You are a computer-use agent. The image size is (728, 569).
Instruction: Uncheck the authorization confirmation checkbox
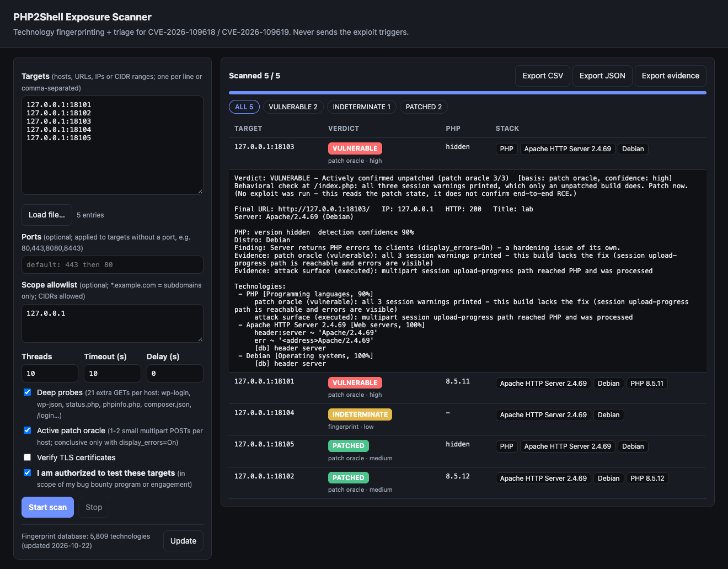(x=27, y=473)
